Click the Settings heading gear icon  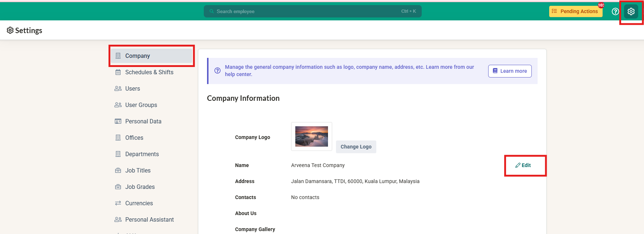coord(10,30)
